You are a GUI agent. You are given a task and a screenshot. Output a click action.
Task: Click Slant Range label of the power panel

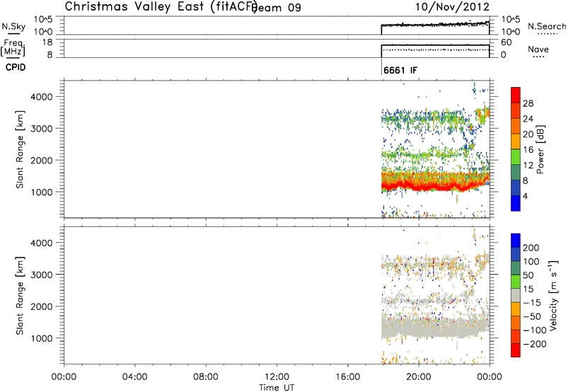[20, 149]
